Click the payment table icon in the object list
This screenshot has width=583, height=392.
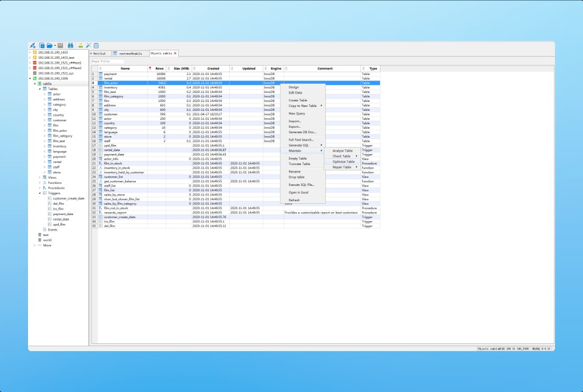coord(100,74)
